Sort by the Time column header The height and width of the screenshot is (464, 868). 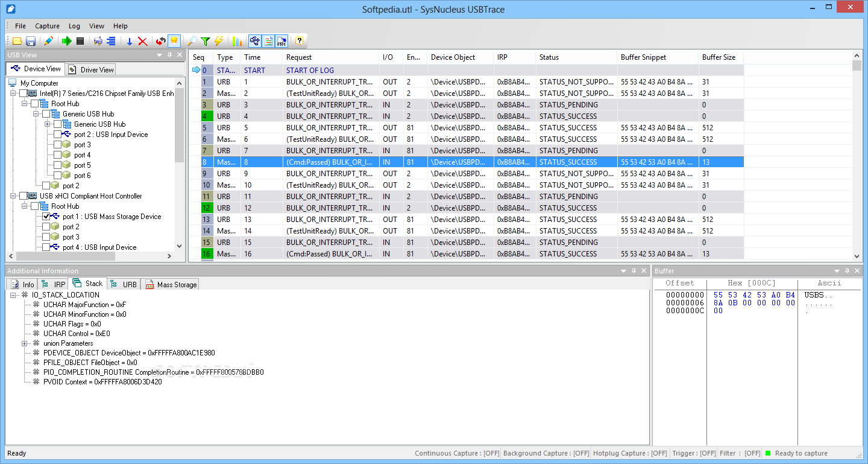pyautogui.click(x=261, y=57)
